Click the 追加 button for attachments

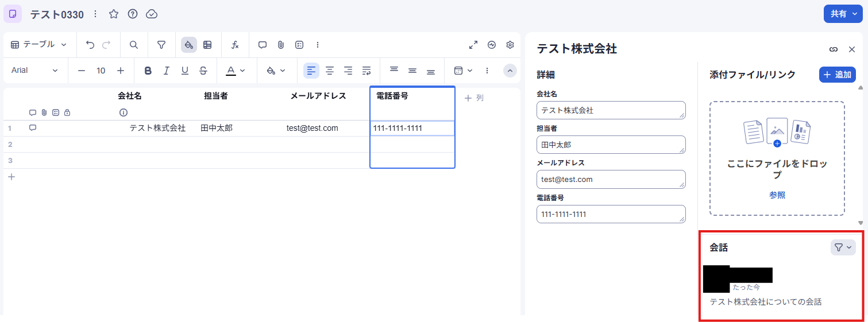(x=837, y=75)
